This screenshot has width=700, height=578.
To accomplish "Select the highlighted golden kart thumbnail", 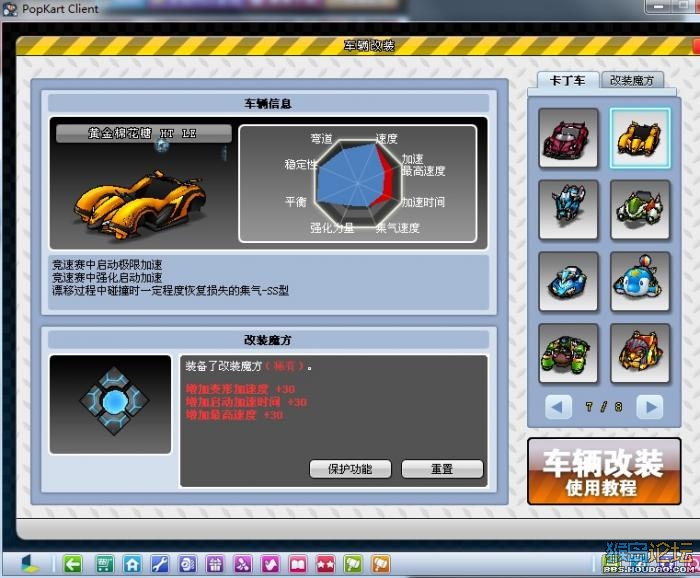I will point(640,138).
